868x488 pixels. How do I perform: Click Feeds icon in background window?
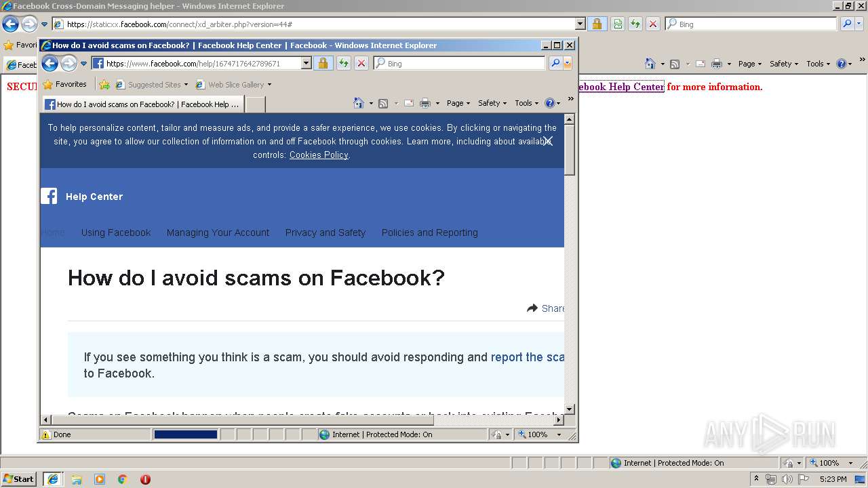[675, 64]
